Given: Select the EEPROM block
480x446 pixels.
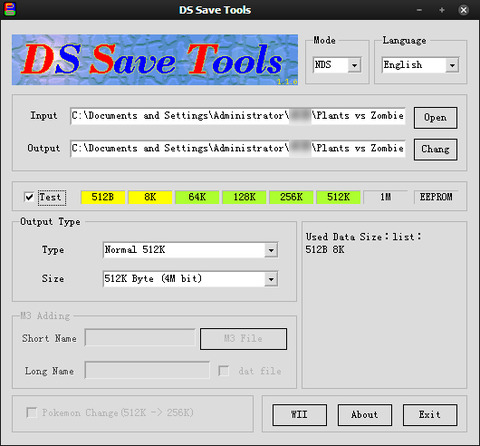Looking at the screenshot, I should 436,197.
